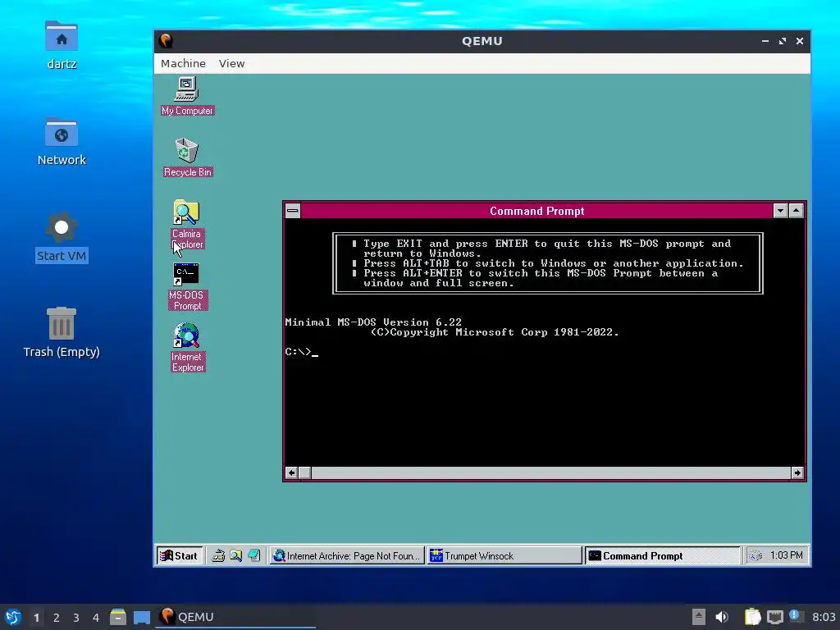
Task: Click the Command Prompt title bar
Action: (536, 211)
